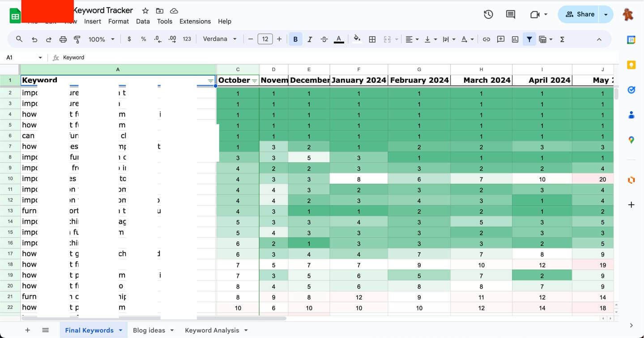Open the Extensions menu

pos(195,21)
